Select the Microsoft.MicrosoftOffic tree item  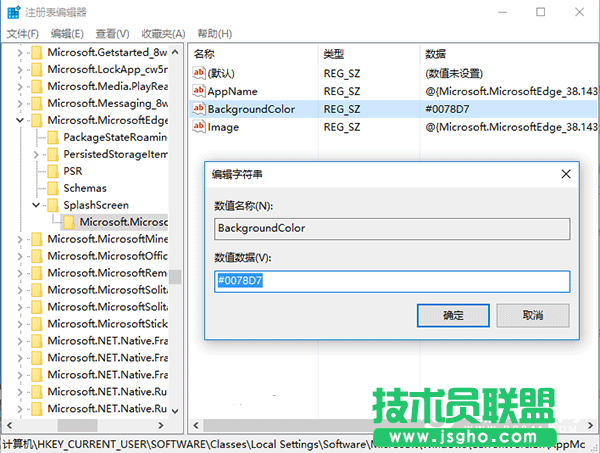pos(108,256)
